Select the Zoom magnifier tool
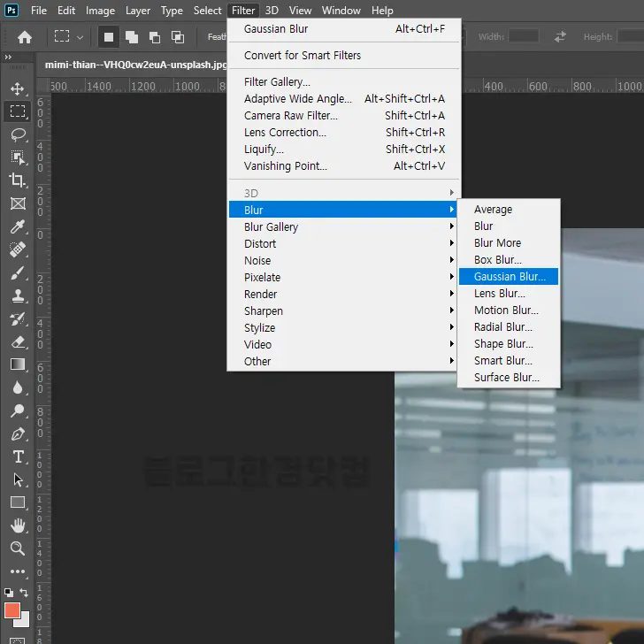Screen dimensions: 644x644 click(18, 548)
